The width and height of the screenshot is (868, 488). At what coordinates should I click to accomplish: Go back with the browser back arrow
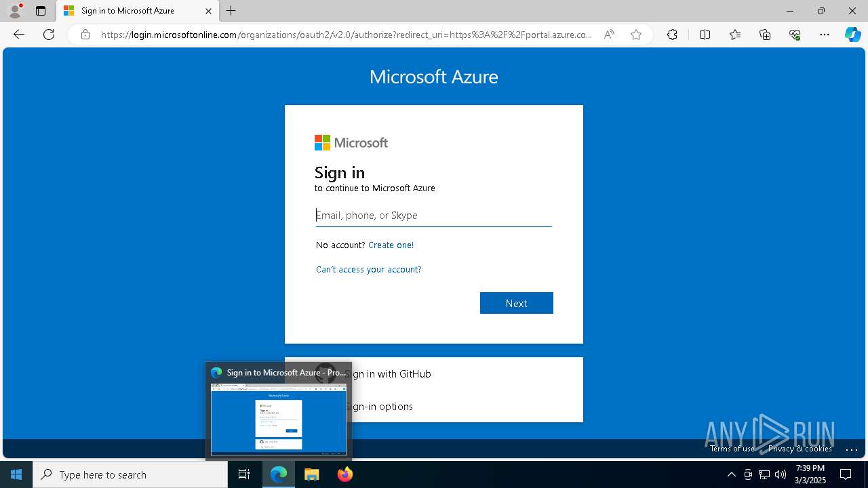(x=19, y=35)
